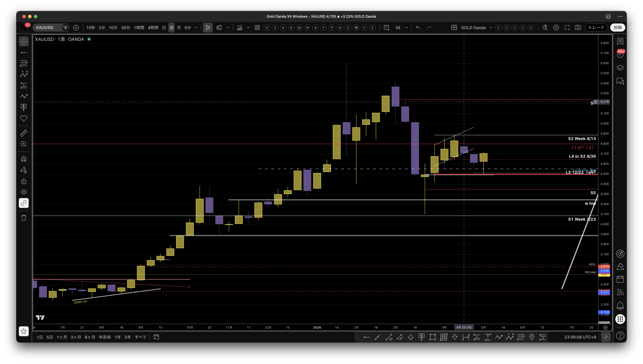Select the 日 daily timeframe

pyautogui.click(x=164, y=28)
